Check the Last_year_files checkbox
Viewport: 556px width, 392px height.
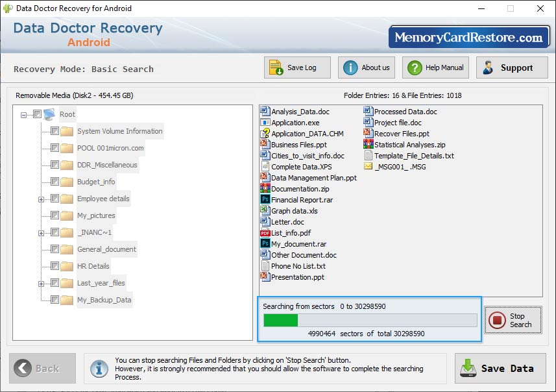click(x=54, y=283)
